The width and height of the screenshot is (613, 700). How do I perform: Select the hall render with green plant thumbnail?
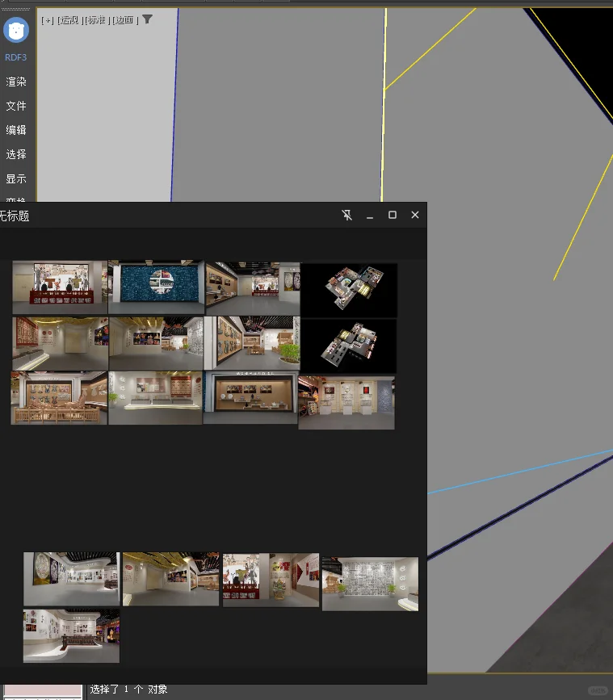252,343
